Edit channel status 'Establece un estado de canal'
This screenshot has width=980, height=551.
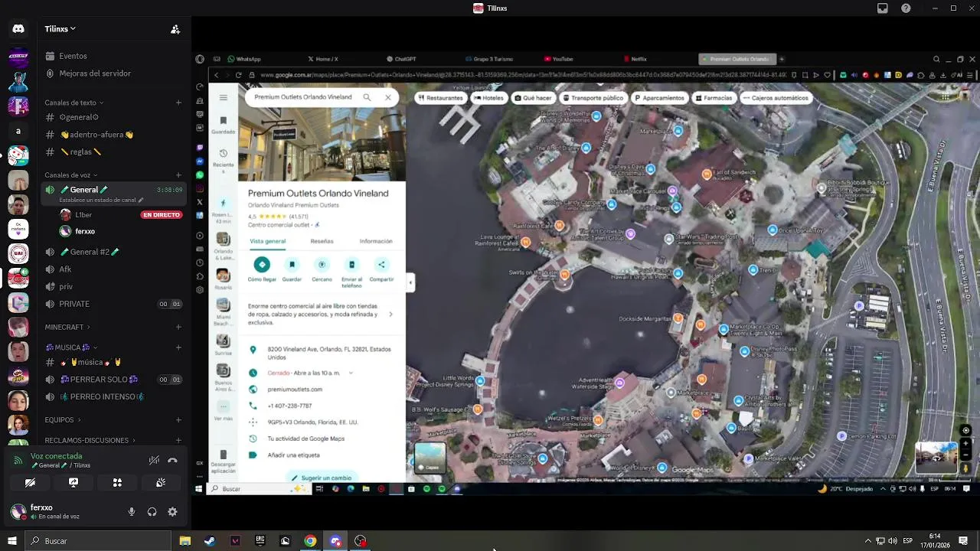pyautogui.click(x=101, y=201)
